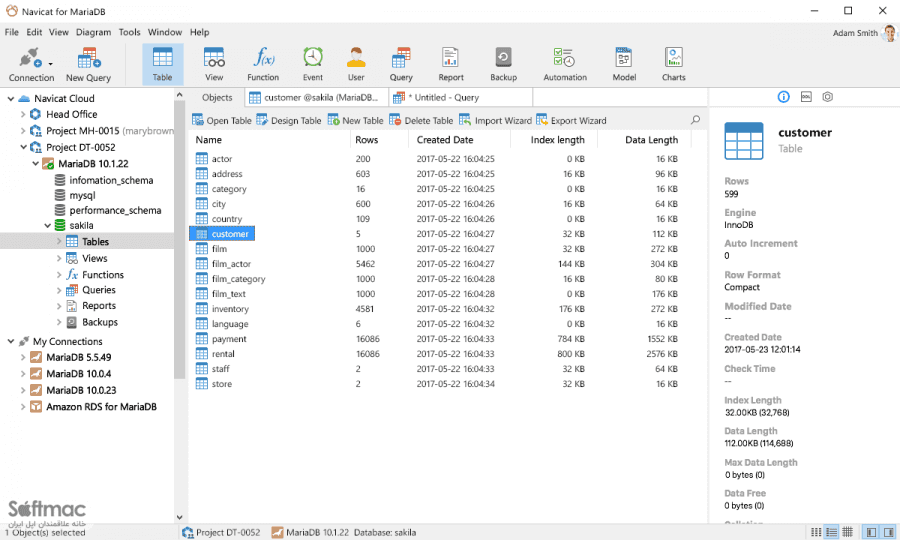The width and height of the screenshot is (900, 540).
Task: Collapse the Navicat Cloud node
Action: click(10, 99)
